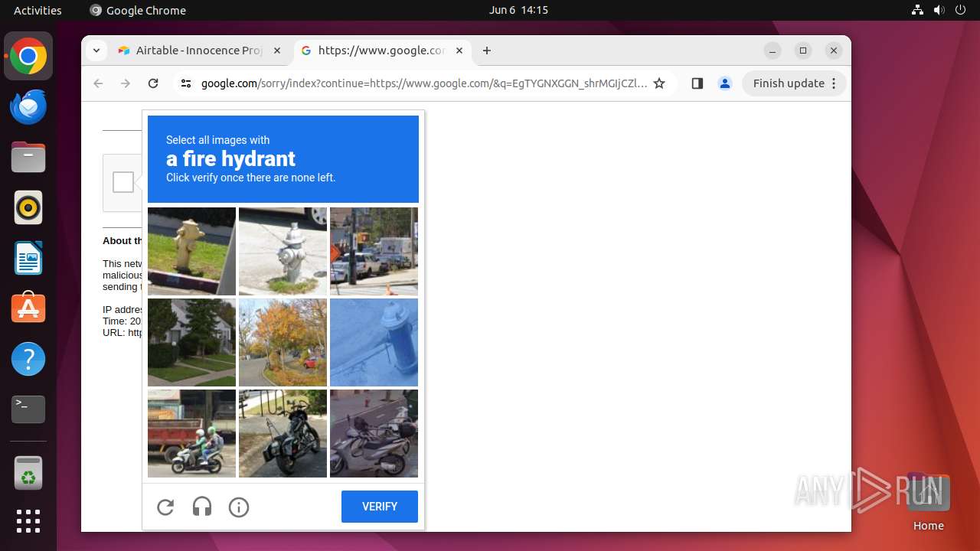
Task: Open the network status indicator
Action: 917,10
